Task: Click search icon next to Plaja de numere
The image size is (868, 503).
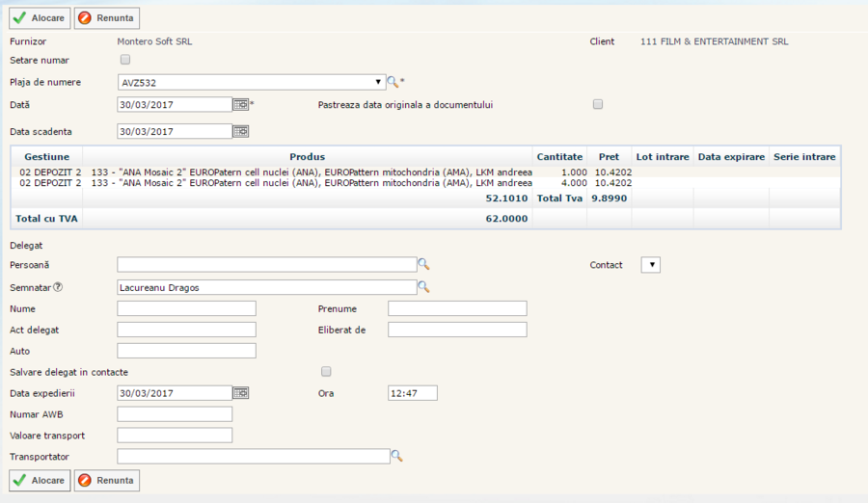Action: click(393, 82)
